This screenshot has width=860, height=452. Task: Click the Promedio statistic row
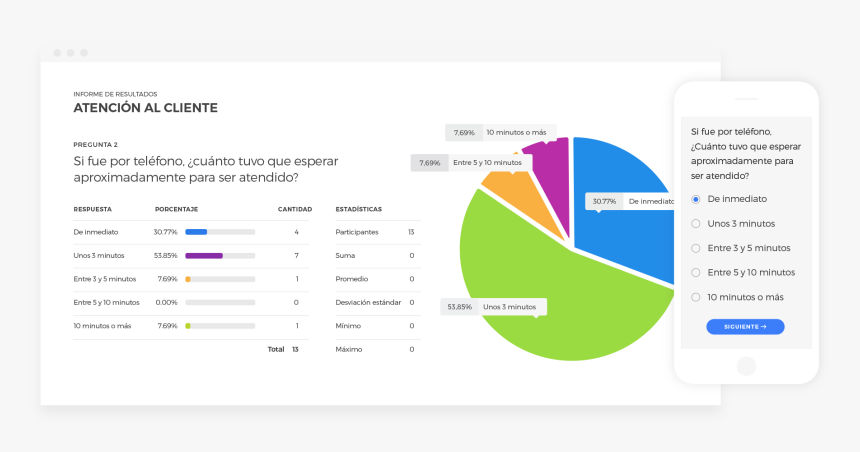coord(378,279)
